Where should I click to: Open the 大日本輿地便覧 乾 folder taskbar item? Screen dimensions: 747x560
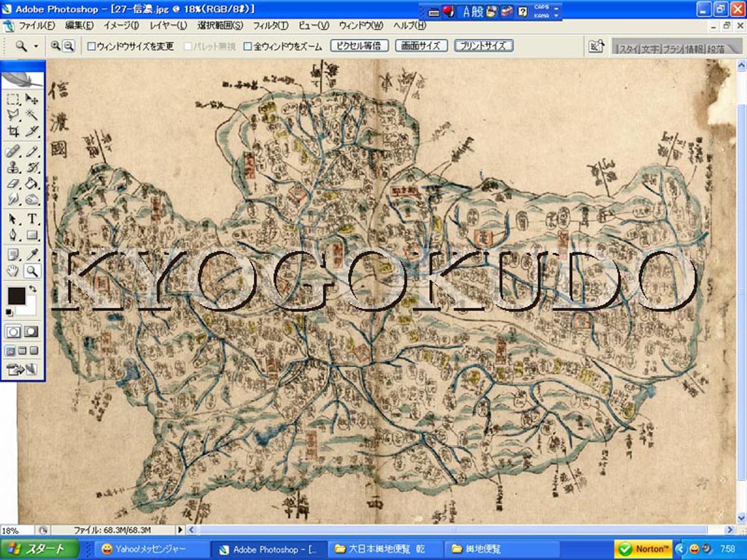385,550
